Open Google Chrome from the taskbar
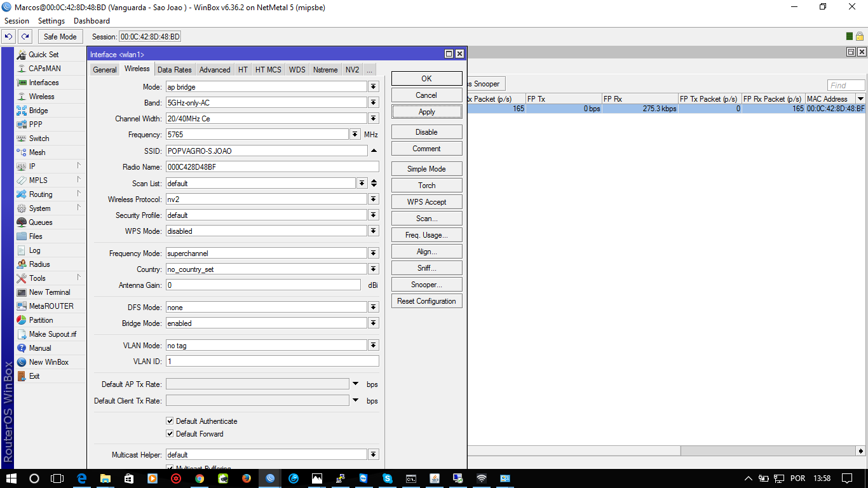868x488 pixels. 200,478
